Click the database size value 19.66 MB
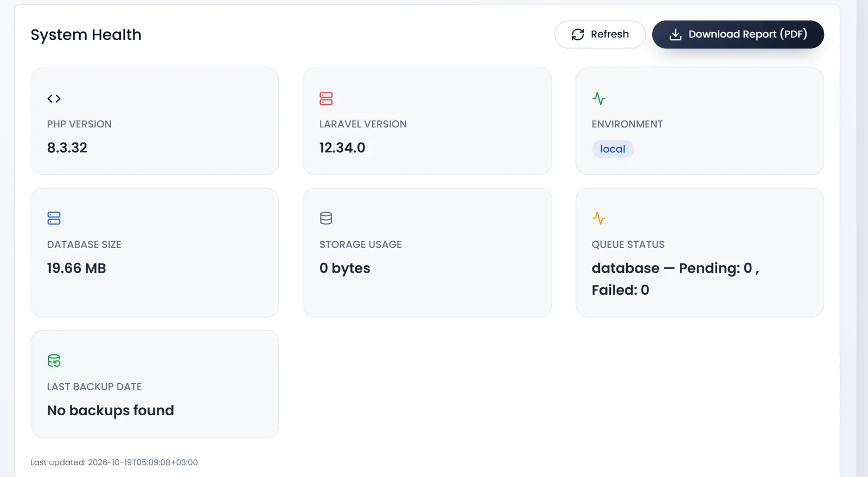The width and height of the screenshot is (868, 477). click(76, 268)
